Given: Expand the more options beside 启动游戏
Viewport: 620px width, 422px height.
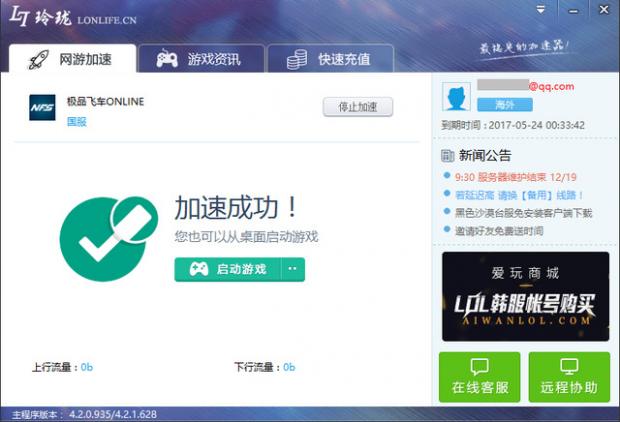Looking at the screenshot, I should click(292, 269).
